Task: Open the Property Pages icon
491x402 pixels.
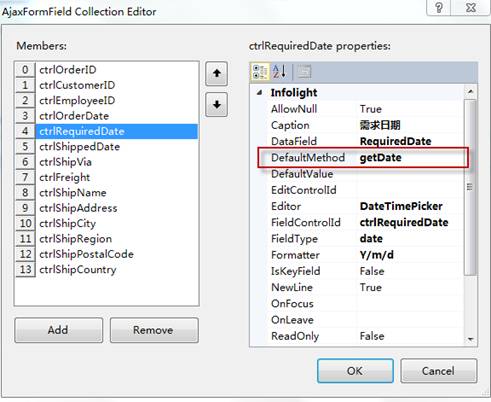Action: (304, 72)
